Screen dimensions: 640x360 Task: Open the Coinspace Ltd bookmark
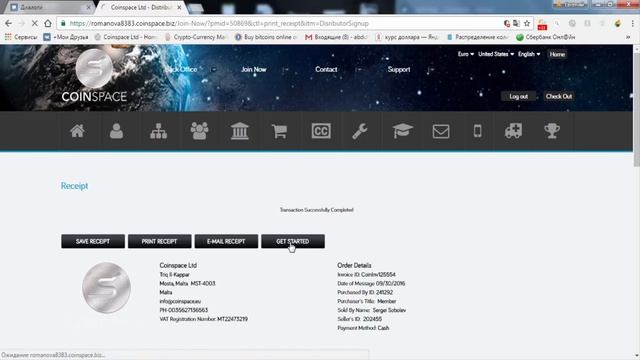click(126, 37)
